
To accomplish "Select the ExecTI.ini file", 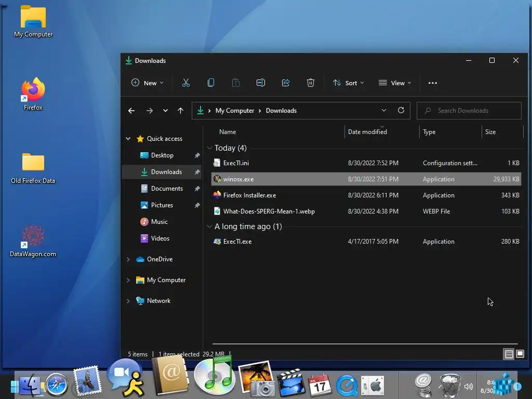I will [x=366, y=163].
